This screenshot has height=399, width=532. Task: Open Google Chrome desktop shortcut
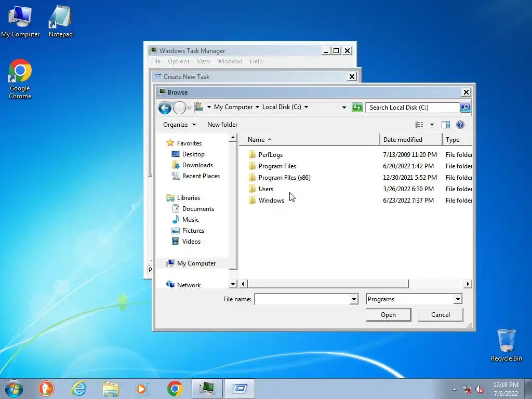tap(20, 79)
